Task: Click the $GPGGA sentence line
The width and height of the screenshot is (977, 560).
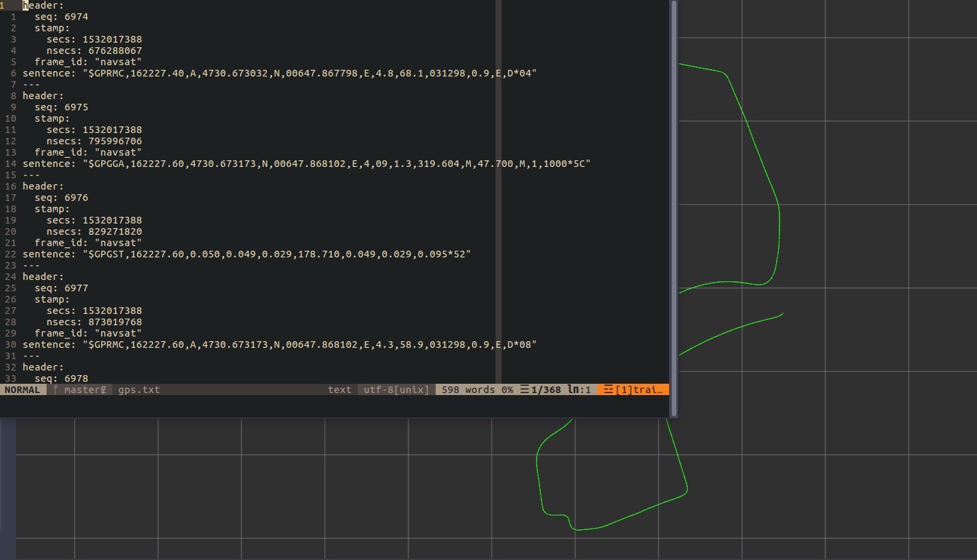Action: 307,164
